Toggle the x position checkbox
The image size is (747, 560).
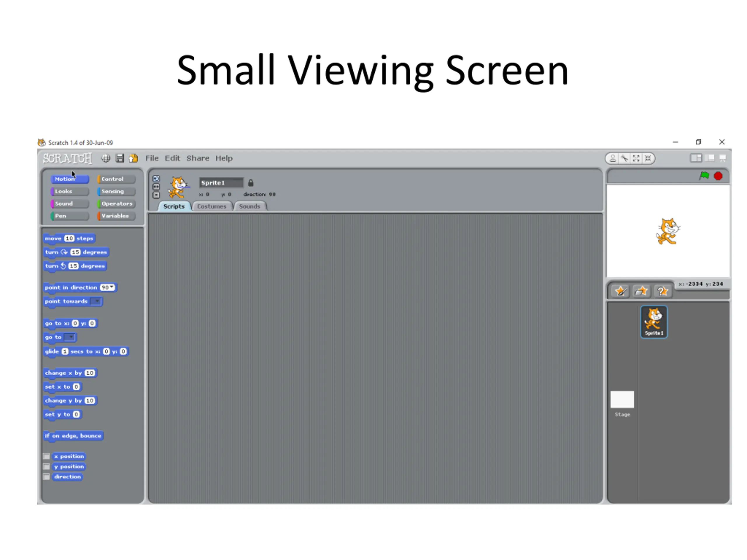pos(47,456)
